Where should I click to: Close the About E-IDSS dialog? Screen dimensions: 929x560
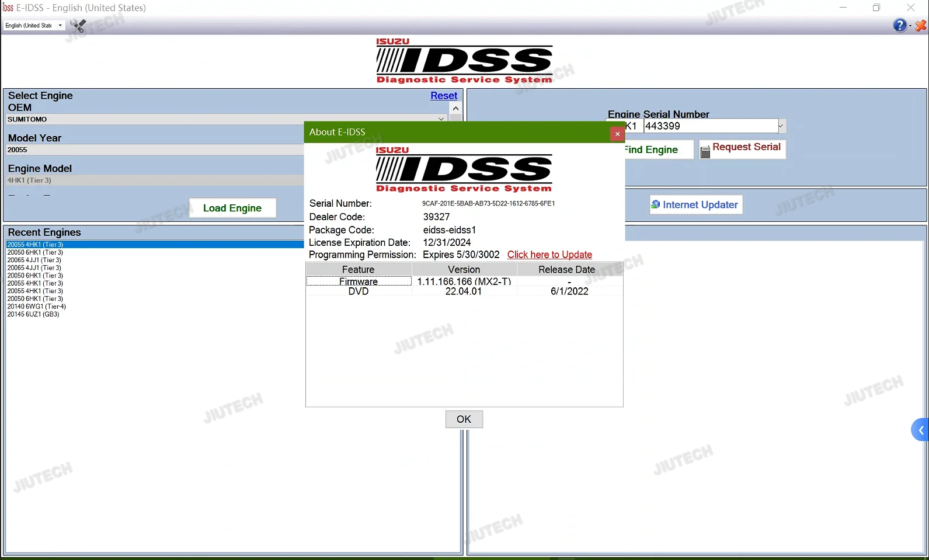click(x=617, y=134)
